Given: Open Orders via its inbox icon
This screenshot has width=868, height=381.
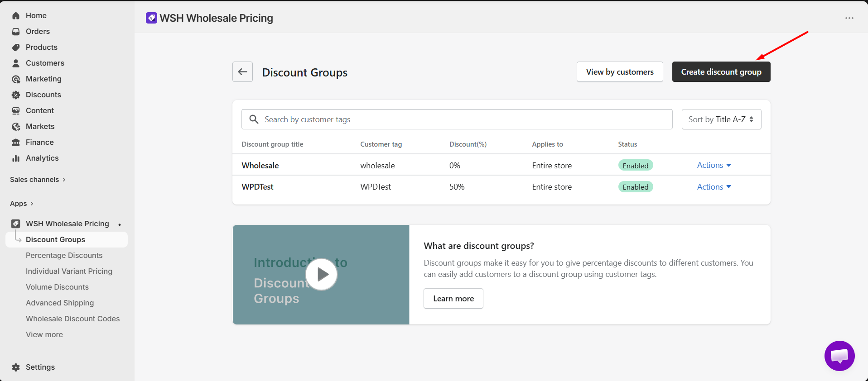Looking at the screenshot, I should [x=16, y=32].
